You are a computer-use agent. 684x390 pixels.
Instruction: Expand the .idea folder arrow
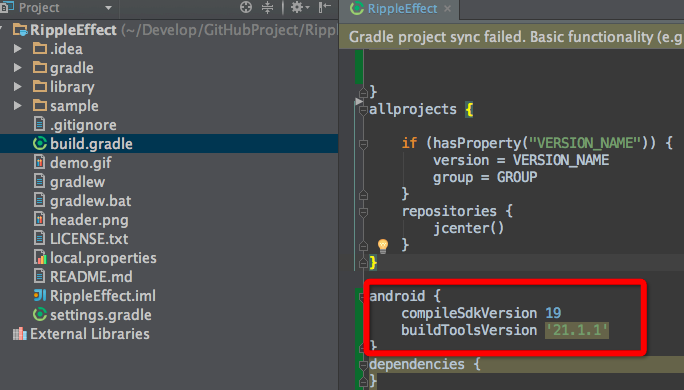pyautogui.click(x=18, y=48)
